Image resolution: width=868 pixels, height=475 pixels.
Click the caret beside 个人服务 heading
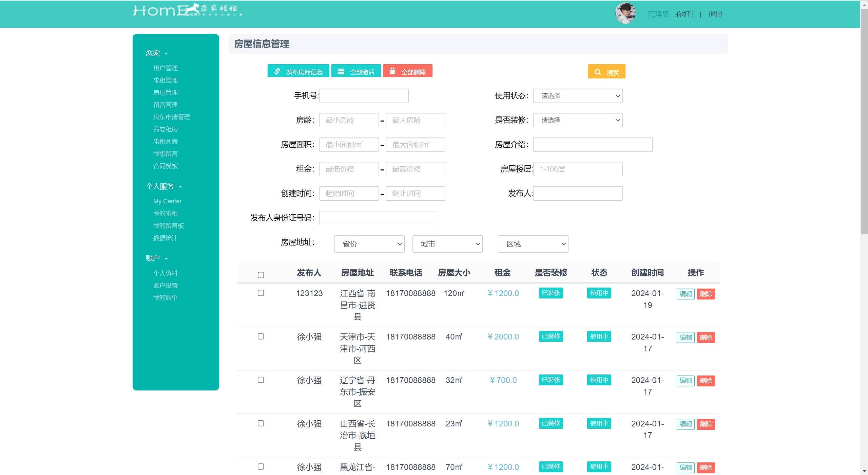[180, 187]
